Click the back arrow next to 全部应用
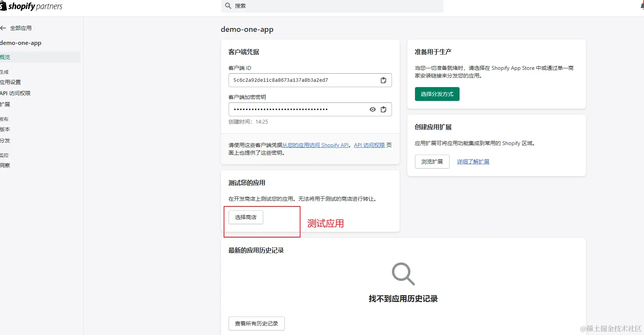The height and width of the screenshot is (335, 644). pyautogui.click(x=3, y=28)
